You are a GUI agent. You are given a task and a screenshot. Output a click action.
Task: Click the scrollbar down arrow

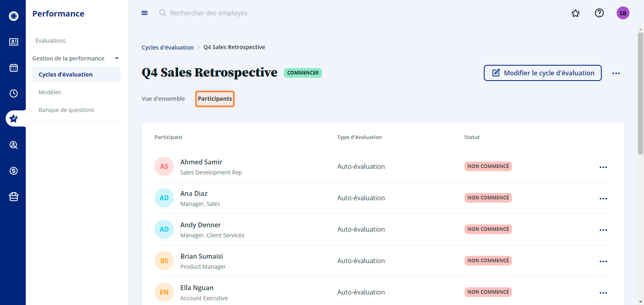[x=640, y=302]
